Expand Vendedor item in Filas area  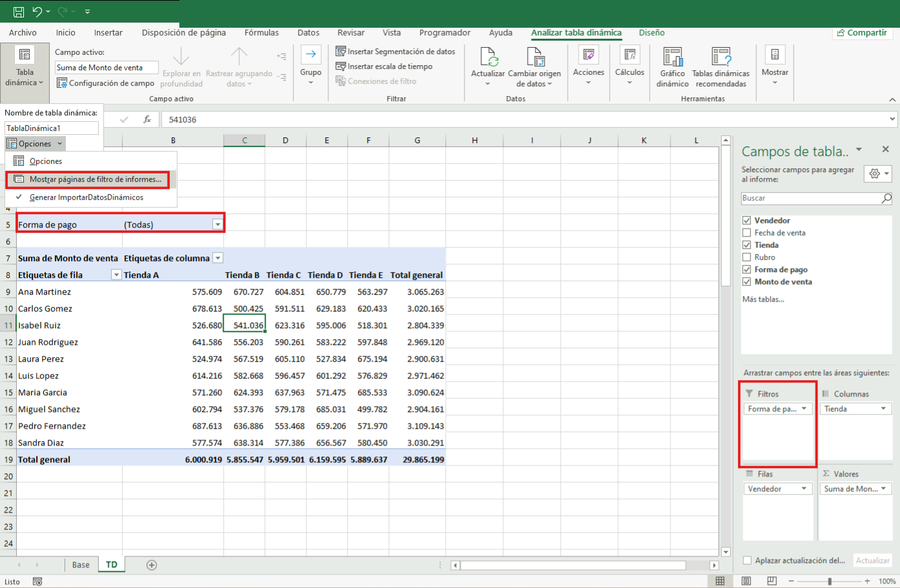(x=804, y=489)
